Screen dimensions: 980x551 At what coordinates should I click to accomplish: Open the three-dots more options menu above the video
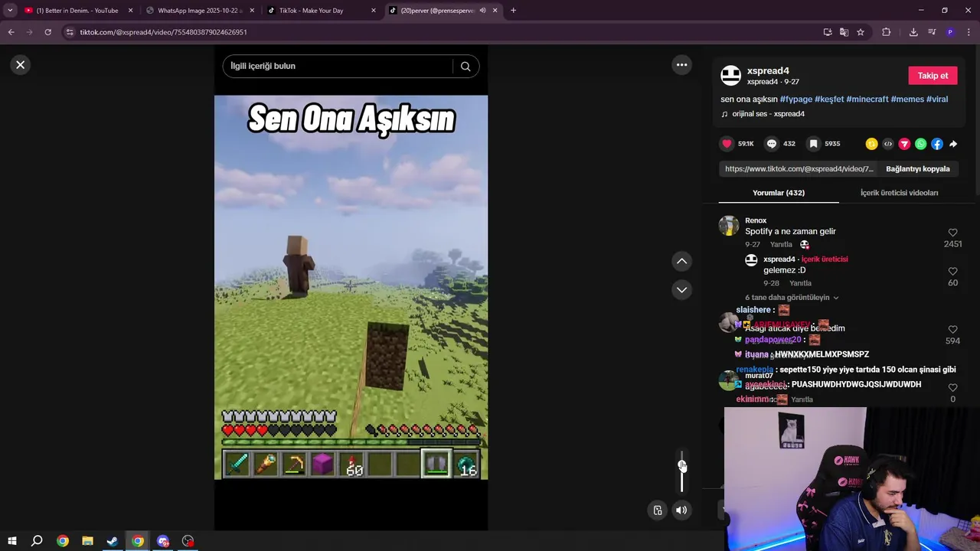point(681,65)
